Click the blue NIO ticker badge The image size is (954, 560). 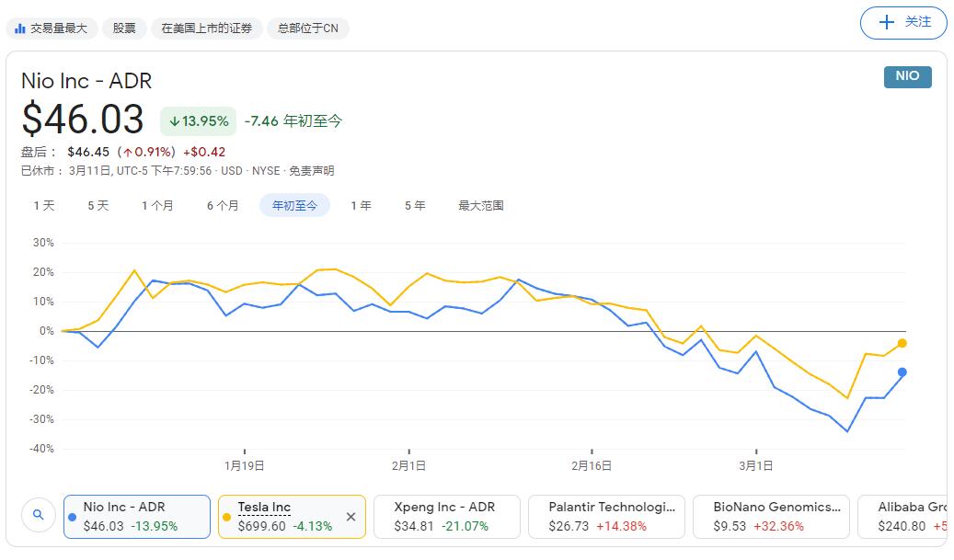click(906, 78)
